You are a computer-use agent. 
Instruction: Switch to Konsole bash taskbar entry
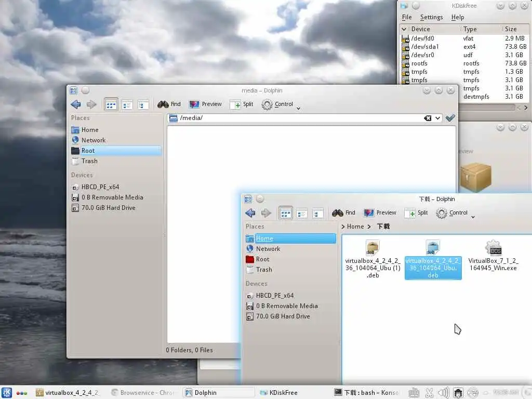coord(366,393)
